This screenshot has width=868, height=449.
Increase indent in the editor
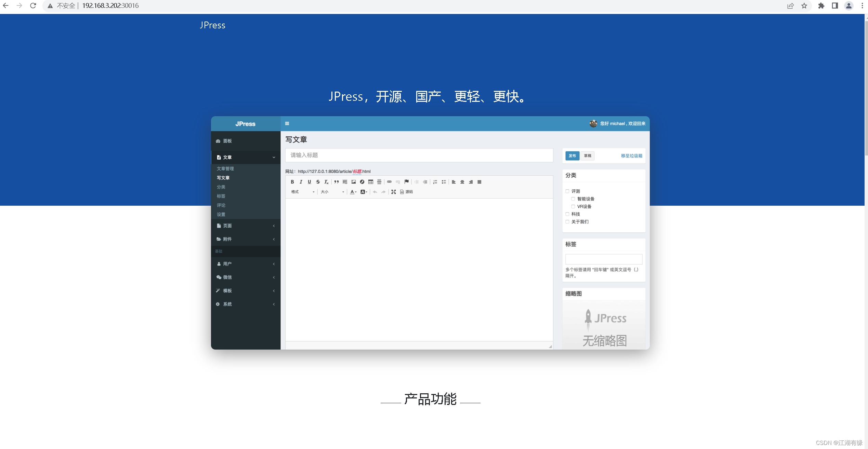tap(425, 182)
